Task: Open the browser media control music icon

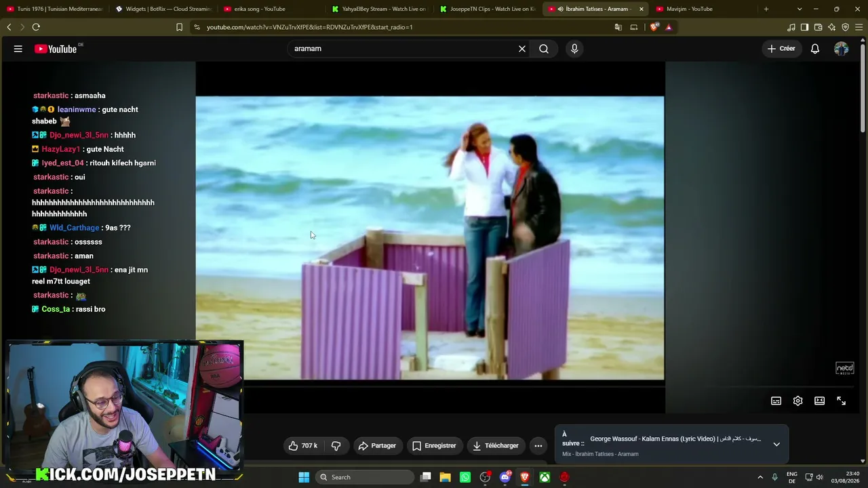Action: click(791, 27)
